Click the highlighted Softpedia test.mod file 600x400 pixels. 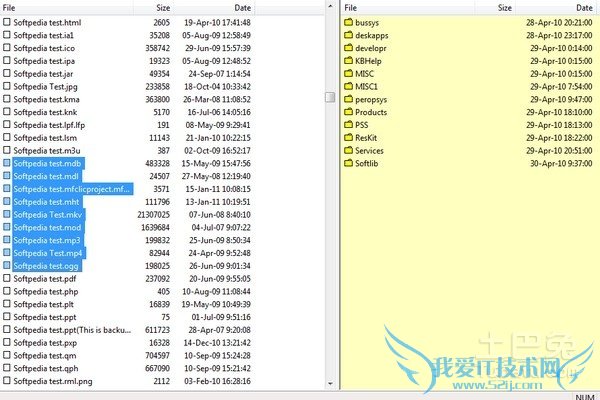pos(47,227)
